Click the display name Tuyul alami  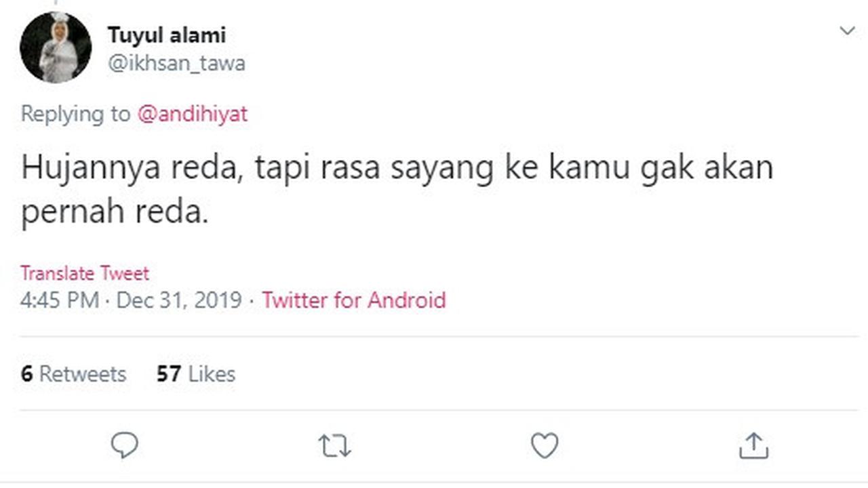(x=166, y=35)
